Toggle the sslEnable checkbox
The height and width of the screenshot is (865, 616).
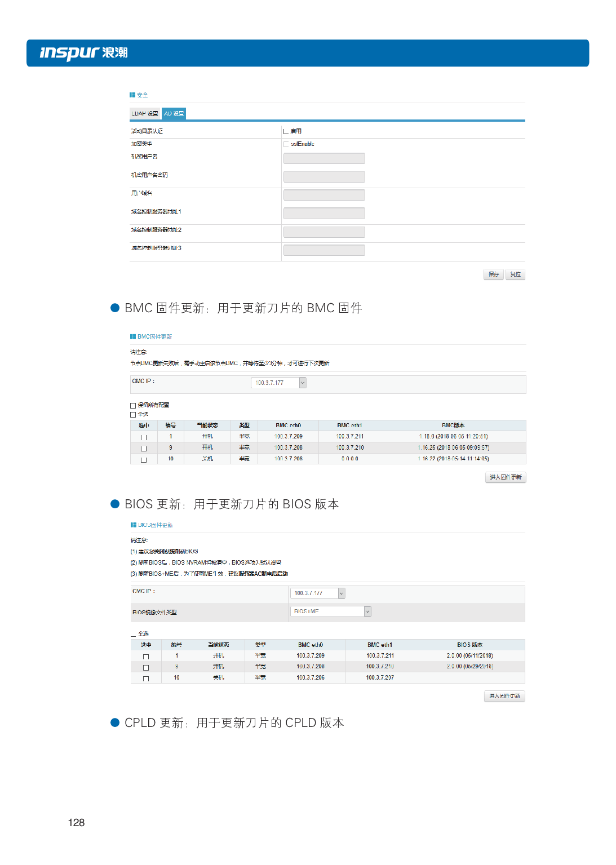point(286,144)
